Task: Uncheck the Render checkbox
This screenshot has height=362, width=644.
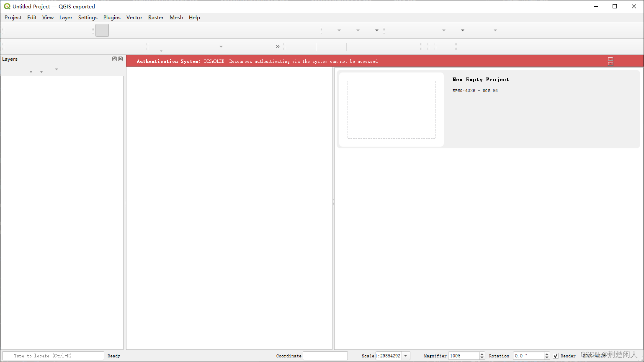Action: click(556, 356)
